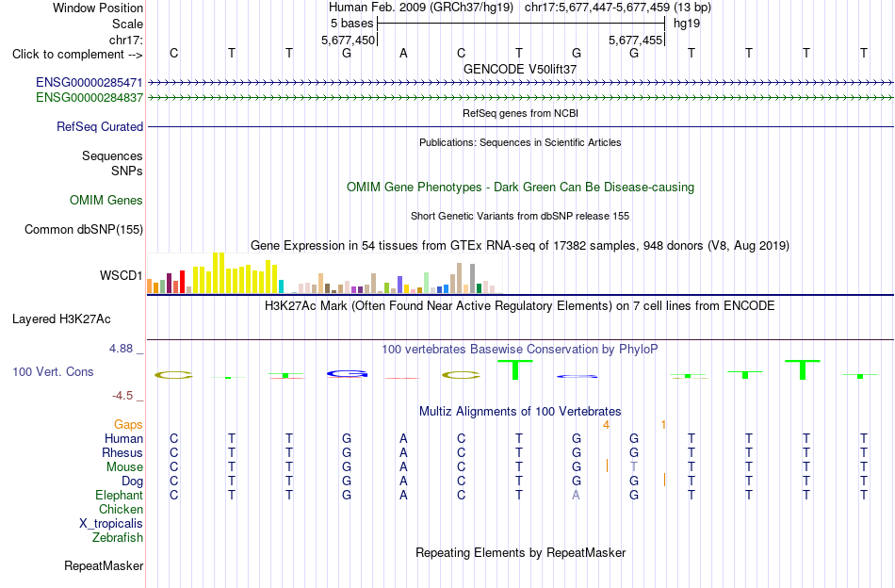
Task: Click the Sequences publications track label
Action: pyautogui.click(x=112, y=155)
